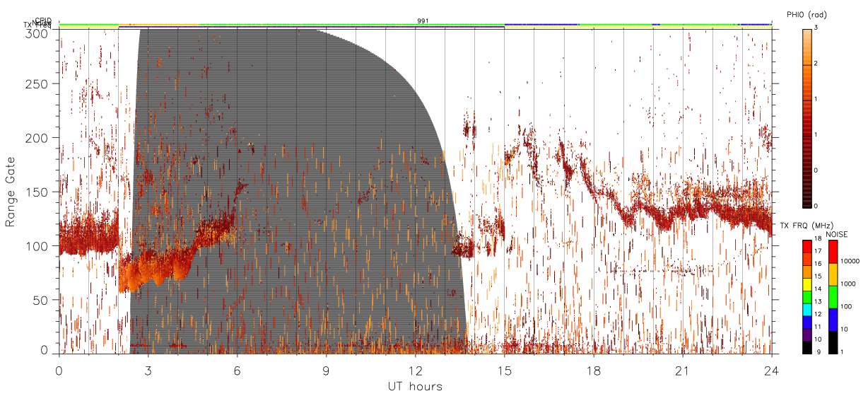This screenshot has height=401, width=868.
Task: Click the 'UT hours' x-axis title
Action: click(415, 387)
